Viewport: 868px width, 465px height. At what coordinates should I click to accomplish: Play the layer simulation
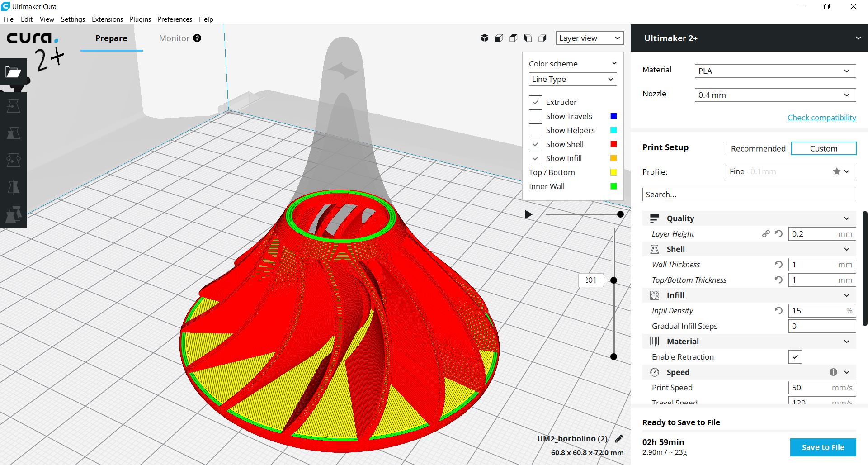click(x=528, y=214)
